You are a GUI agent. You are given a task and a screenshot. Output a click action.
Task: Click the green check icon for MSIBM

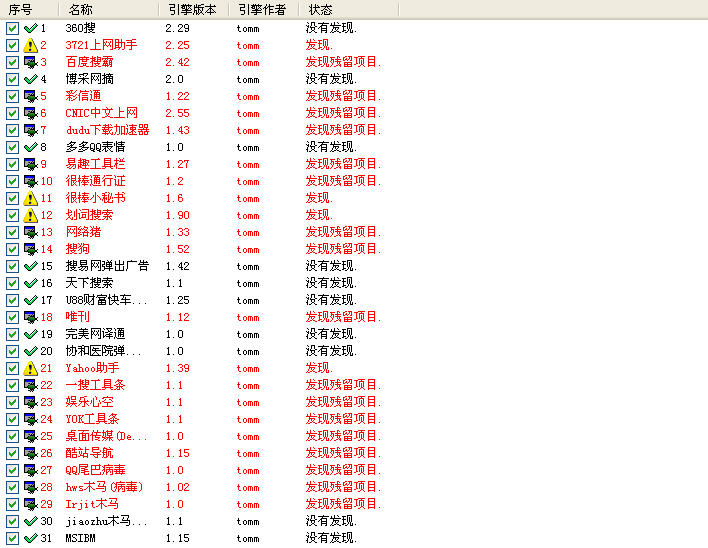pos(30,539)
